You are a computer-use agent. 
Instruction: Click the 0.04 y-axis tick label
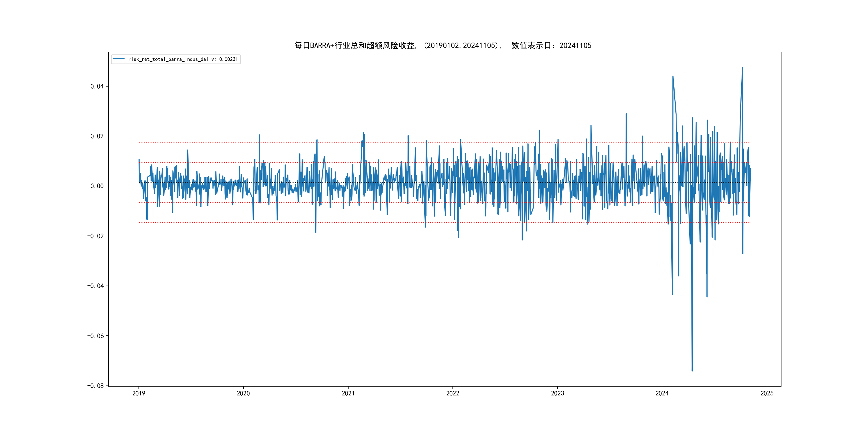coord(97,86)
